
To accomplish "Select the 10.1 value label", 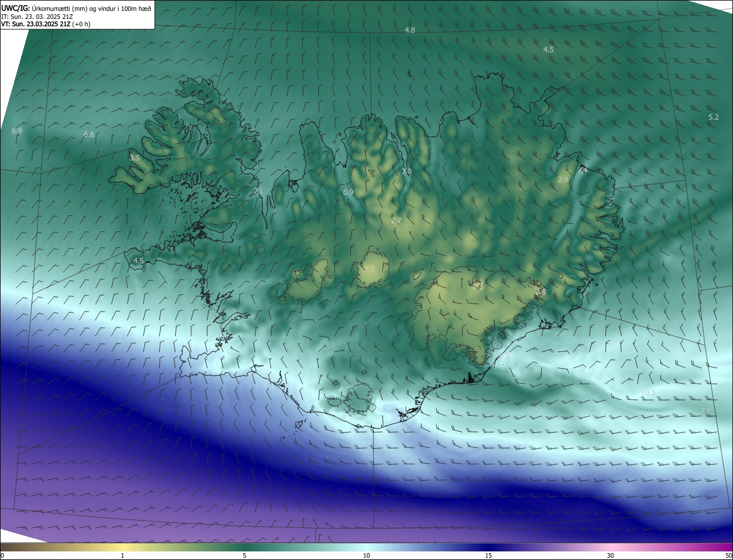I will tap(648, 393).
